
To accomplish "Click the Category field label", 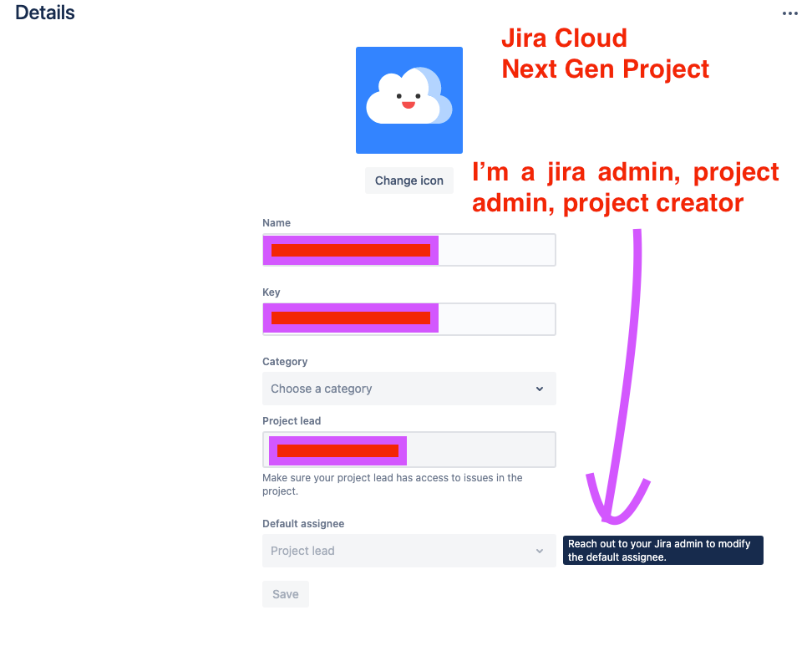I will pyautogui.click(x=285, y=362).
